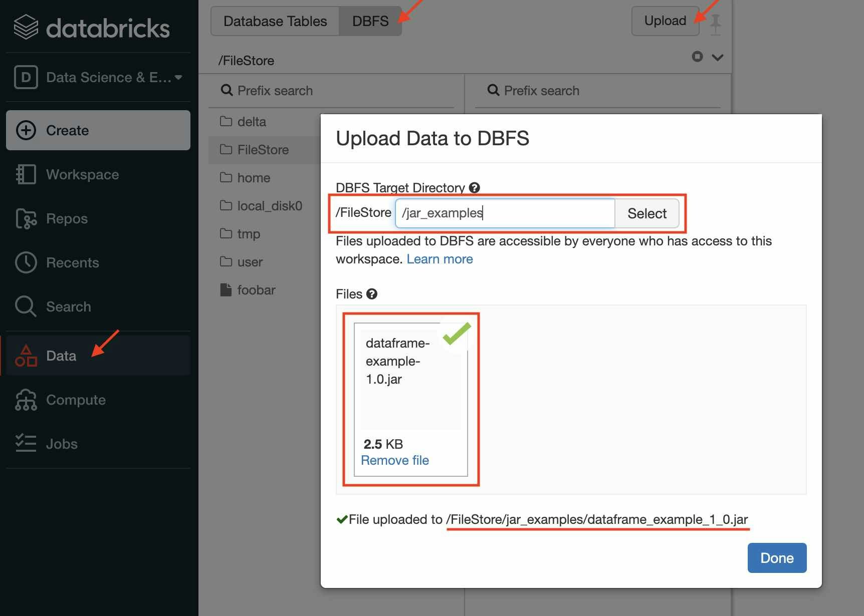Screen dimensions: 864x616
Task: Open the Data Science & Engineering persona switcher
Action: pyautogui.click(x=98, y=78)
